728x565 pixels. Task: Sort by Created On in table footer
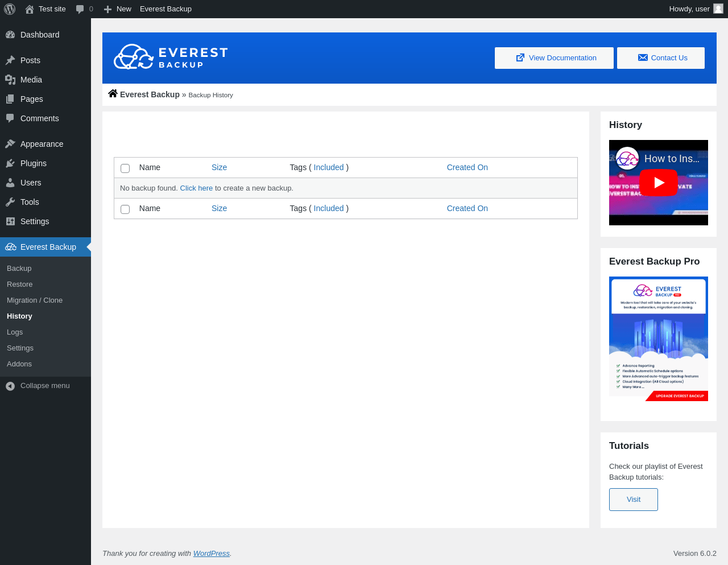[467, 208]
